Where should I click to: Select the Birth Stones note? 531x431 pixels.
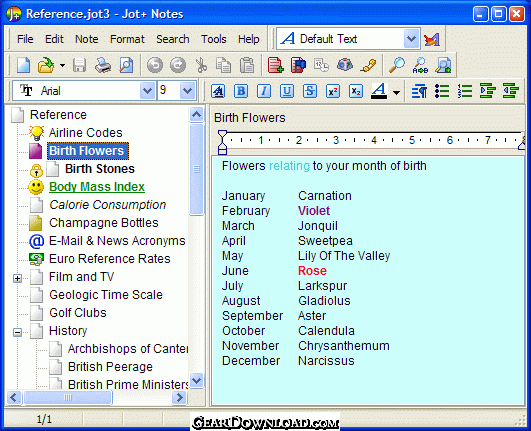100,169
